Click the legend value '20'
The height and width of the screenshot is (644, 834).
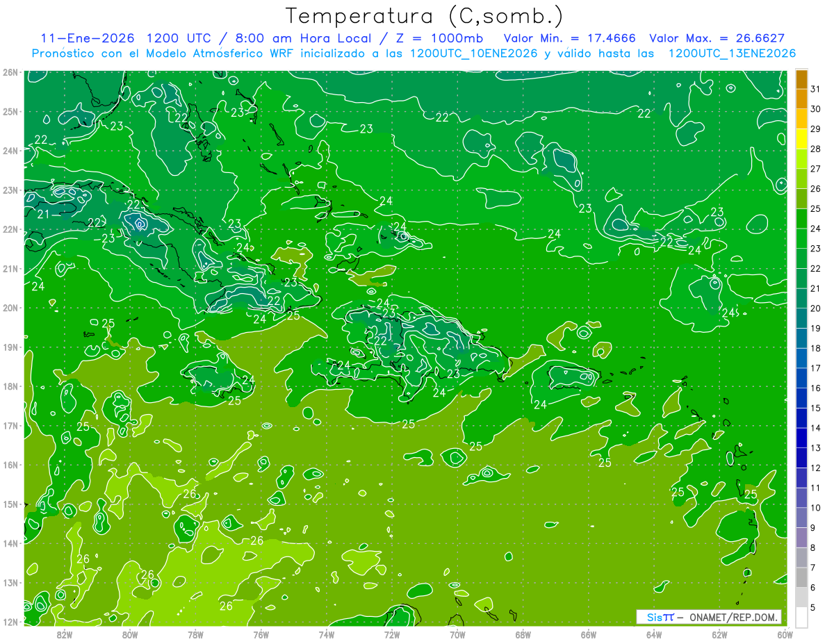click(816, 308)
